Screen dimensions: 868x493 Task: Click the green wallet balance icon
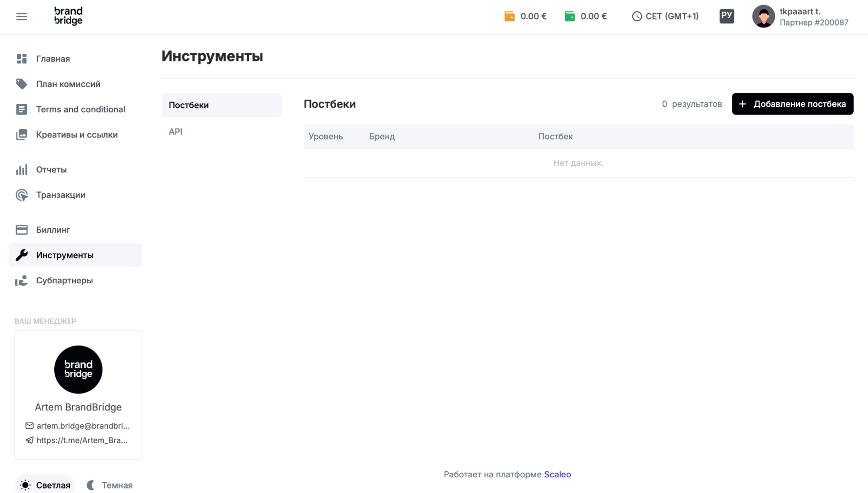coord(570,16)
